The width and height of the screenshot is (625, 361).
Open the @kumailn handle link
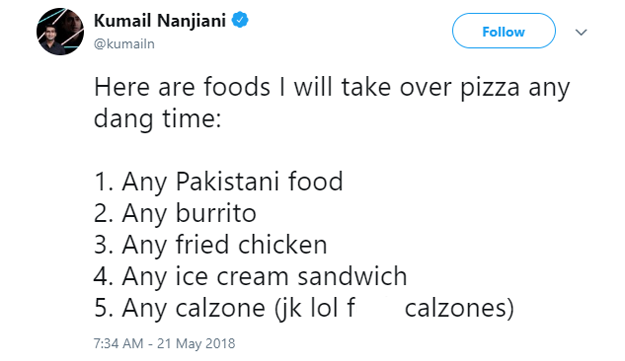(x=124, y=44)
